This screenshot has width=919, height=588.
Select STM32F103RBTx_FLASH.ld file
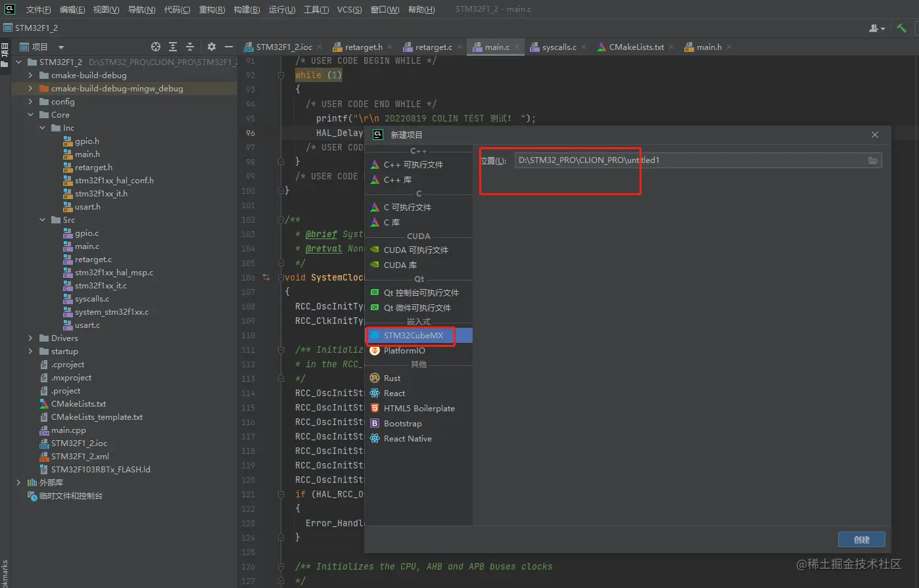101,470
